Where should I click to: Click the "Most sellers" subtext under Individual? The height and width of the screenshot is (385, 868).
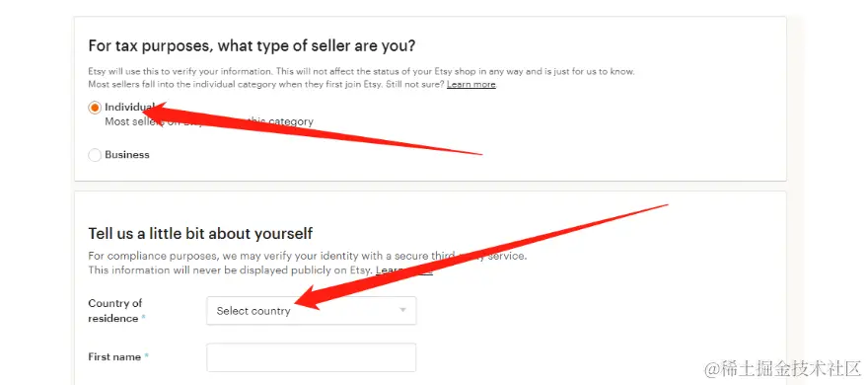(209, 121)
